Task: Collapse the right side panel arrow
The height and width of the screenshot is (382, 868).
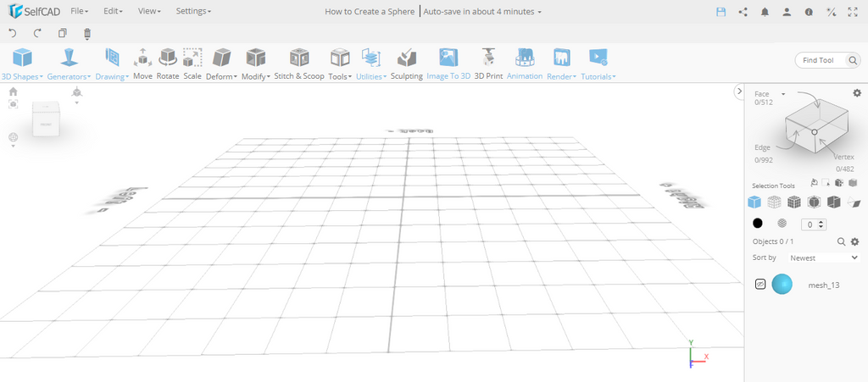Action: pos(738,91)
